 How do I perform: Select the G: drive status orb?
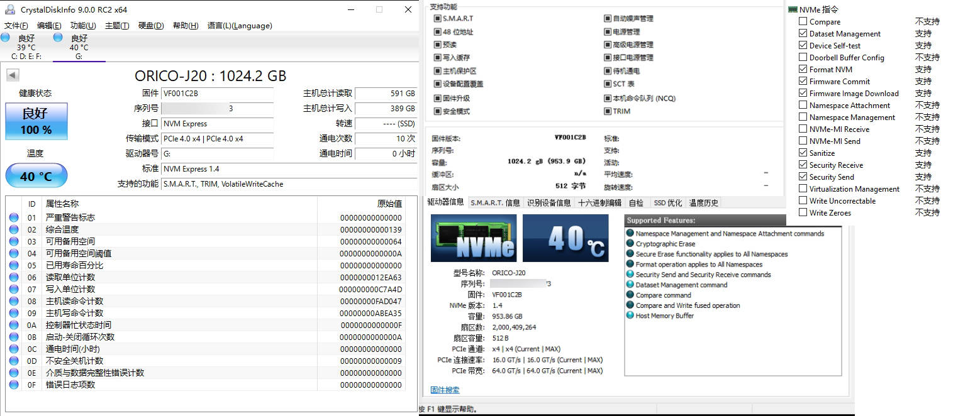58,38
